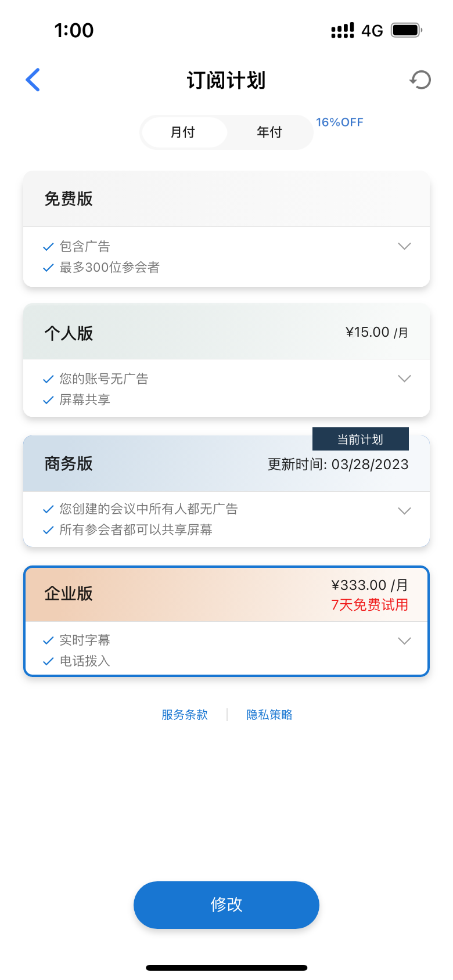Tap the checkmark beside 实时字幕
The image size is (453, 980).
click(48, 640)
